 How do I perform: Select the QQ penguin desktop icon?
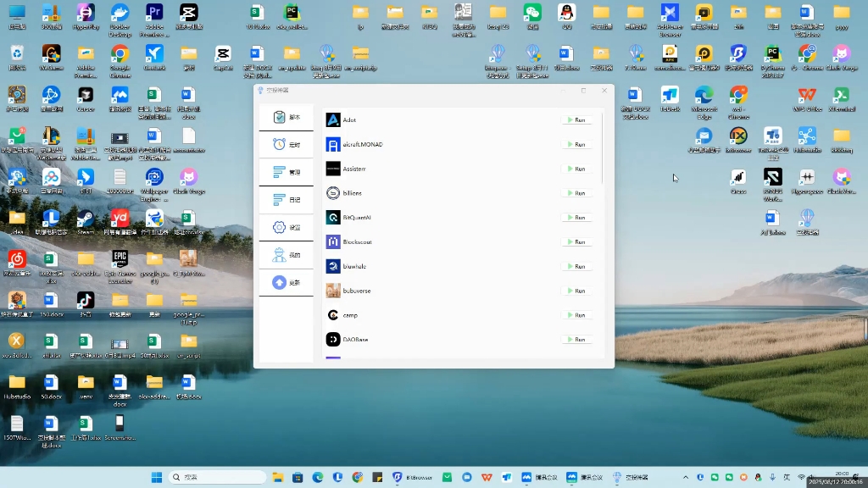(x=567, y=17)
